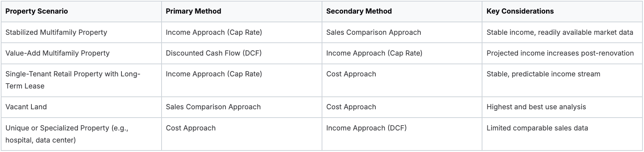The image size is (644, 152).
Task: Click the Primary Method column header
Action: 193,11
